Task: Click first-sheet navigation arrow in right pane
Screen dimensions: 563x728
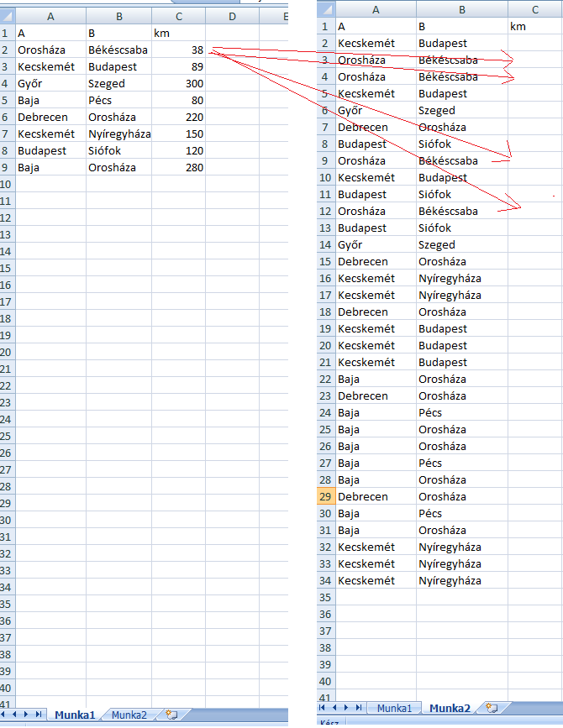Action: pos(322,708)
